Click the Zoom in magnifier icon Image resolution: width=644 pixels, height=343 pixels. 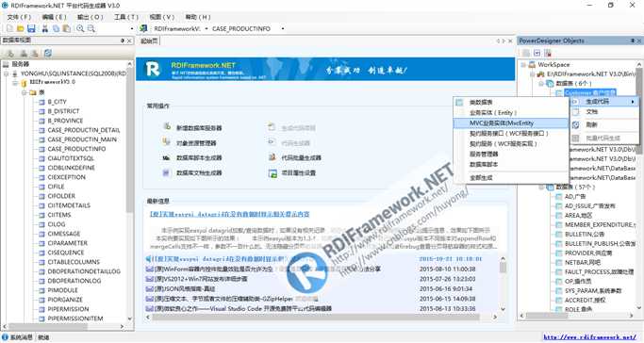[80, 28]
